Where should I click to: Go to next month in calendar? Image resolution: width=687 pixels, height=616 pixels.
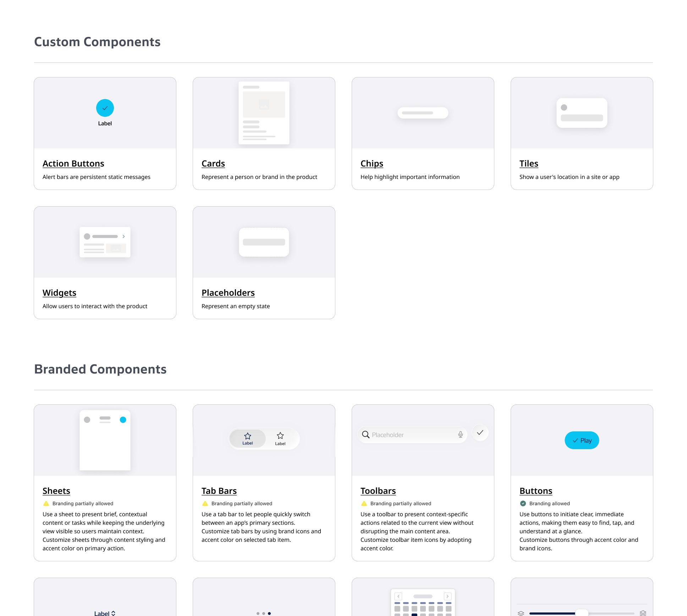(x=447, y=596)
